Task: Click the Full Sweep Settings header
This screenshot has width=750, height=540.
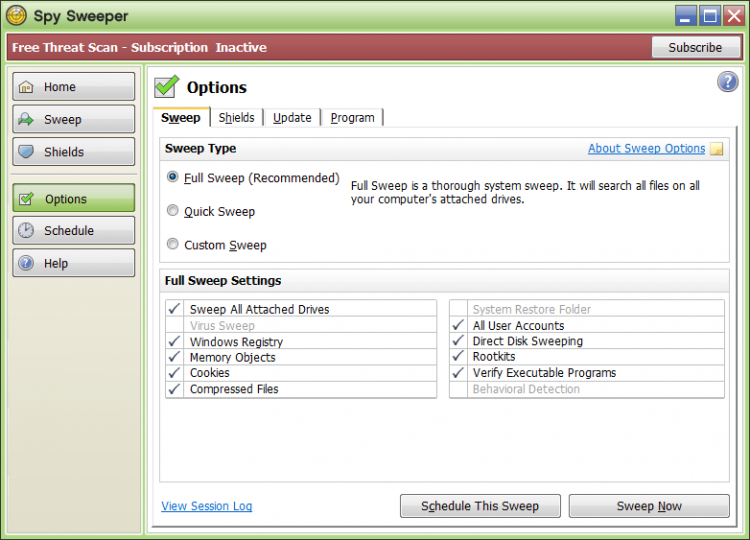Action: 223,281
